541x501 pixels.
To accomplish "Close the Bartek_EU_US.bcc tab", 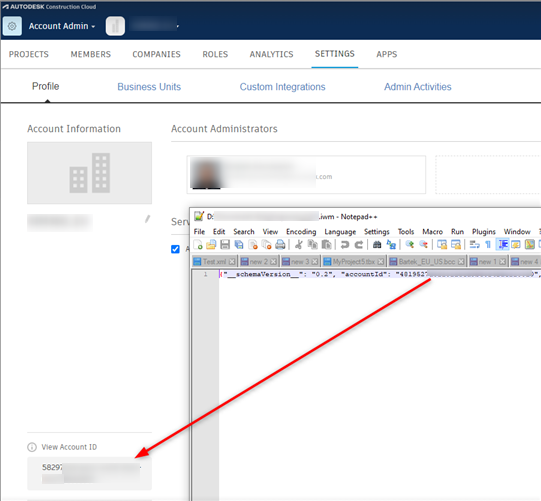I will [461, 262].
